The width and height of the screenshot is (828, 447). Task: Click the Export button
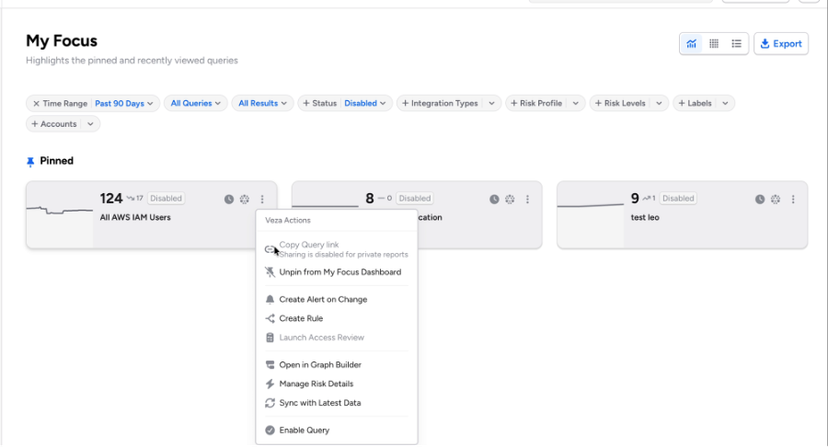pyautogui.click(x=781, y=44)
